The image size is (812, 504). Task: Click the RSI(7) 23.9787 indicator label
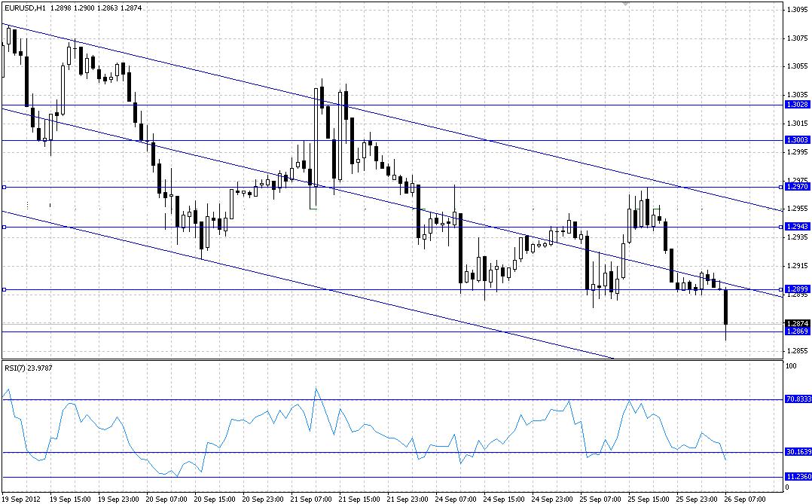tap(29, 368)
